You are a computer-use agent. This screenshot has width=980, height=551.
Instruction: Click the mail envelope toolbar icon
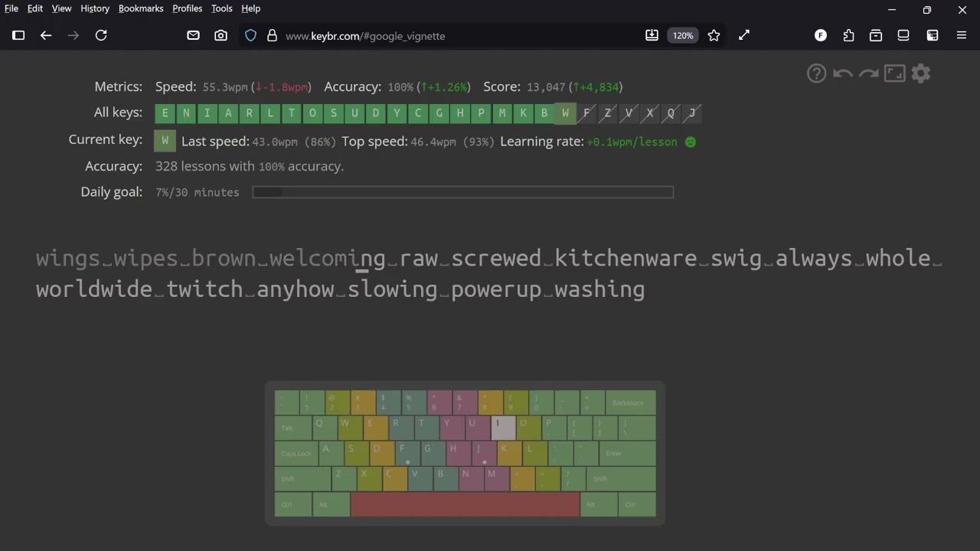pos(193,35)
